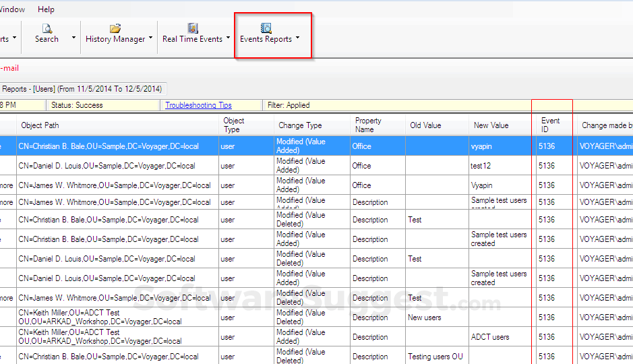The height and width of the screenshot is (364, 633).
Task: Open the Help menu
Action: coord(46,9)
